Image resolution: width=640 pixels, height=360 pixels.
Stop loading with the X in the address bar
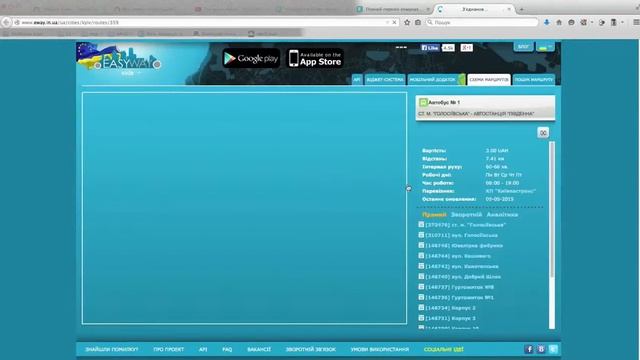coord(394,22)
